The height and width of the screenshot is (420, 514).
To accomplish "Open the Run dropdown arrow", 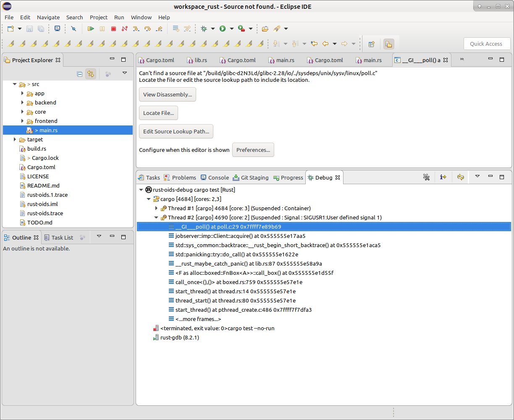I will 232,29.
